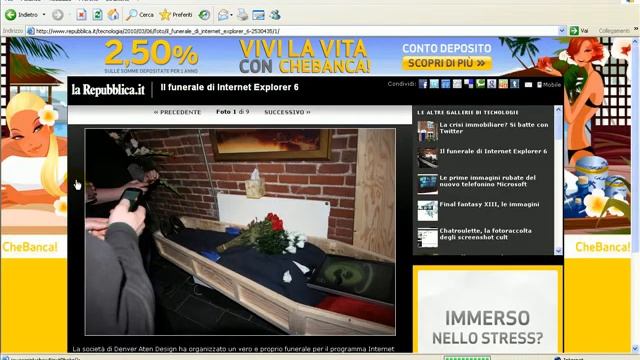Screen dimensions: 640x360
Task: Click the main coffin funeral photo
Action: [240, 232]
